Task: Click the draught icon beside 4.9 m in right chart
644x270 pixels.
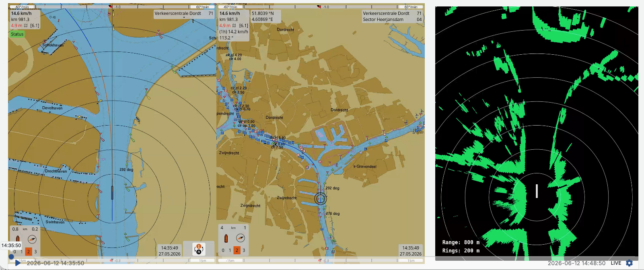Action: click(234, 25)
